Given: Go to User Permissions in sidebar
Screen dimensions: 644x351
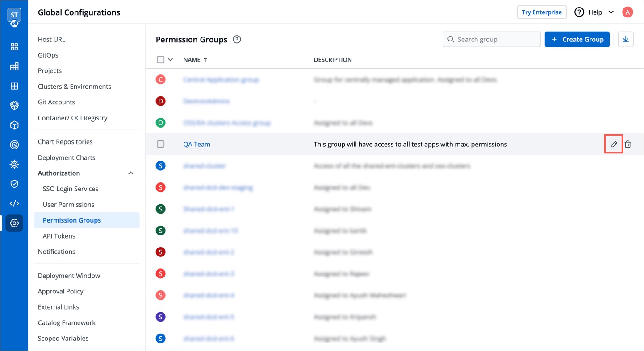Looking at the screenshot, I should point(68,204).
